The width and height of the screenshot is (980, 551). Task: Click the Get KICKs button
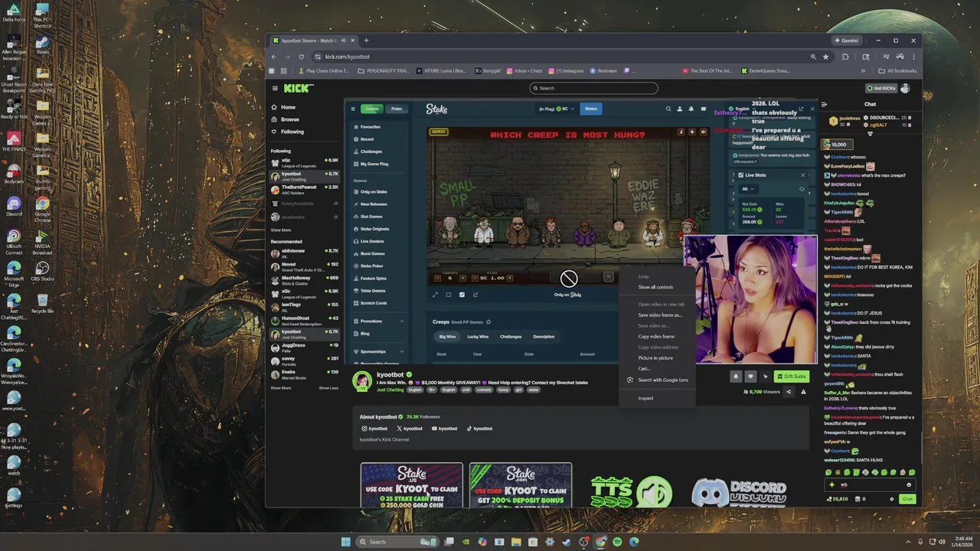881,88
